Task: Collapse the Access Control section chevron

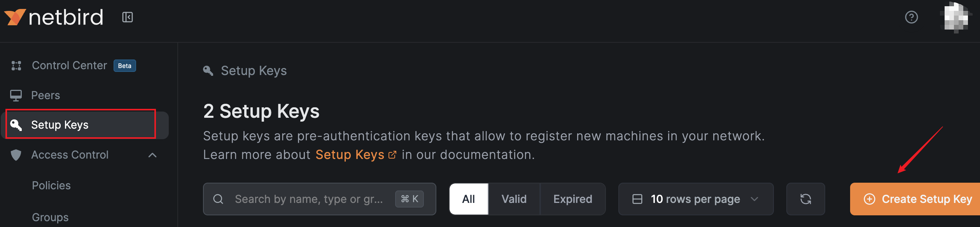Action: 152,155
